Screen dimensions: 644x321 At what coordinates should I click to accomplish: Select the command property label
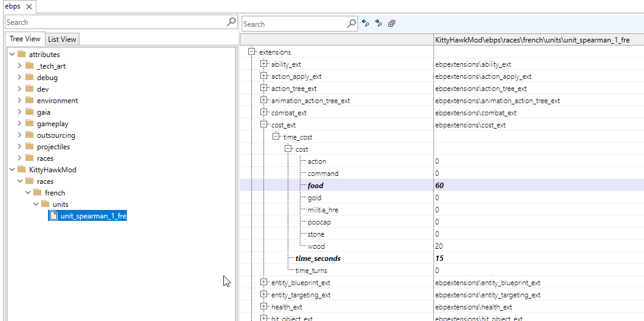tap(324, 173)
